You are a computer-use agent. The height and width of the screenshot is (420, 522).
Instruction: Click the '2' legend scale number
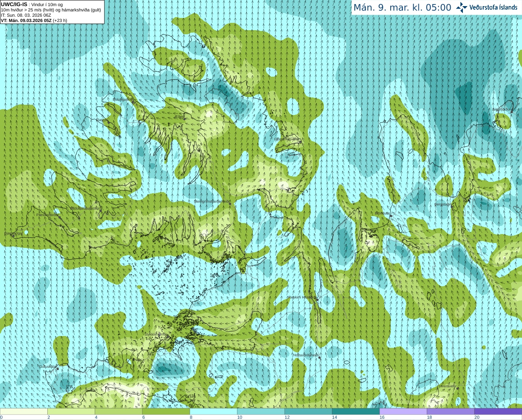coord(49,417)
